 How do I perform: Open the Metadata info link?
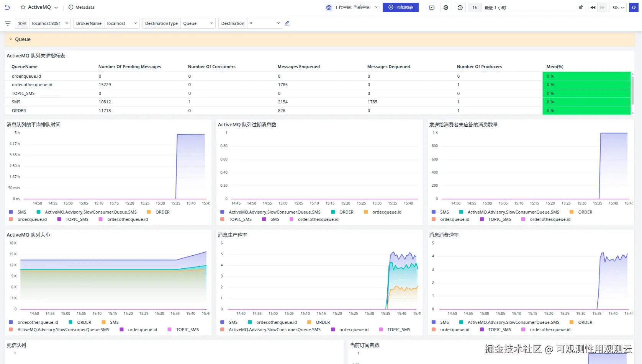point(81,7)
